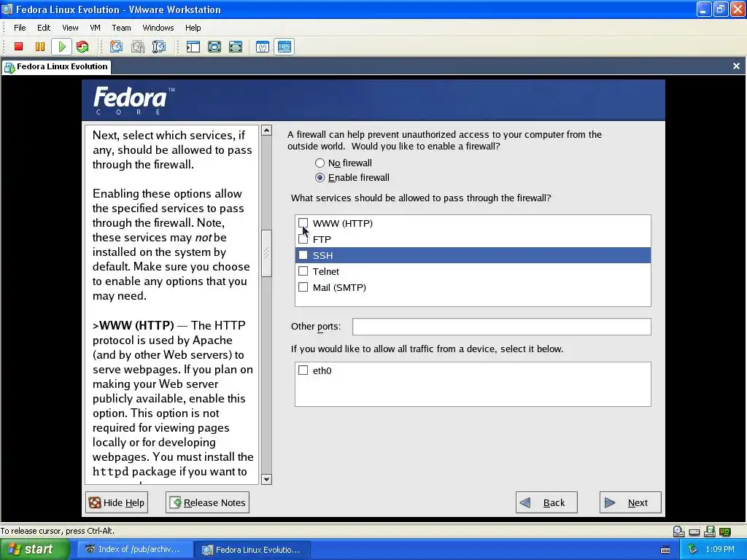
Task: Click the VMware icon in the title bar
Action: (x=7, y=9)
